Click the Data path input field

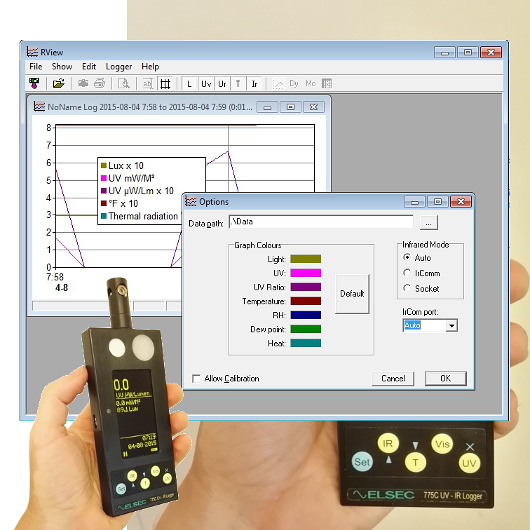321,222
